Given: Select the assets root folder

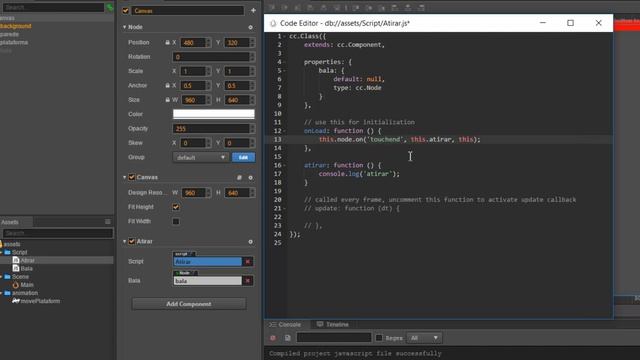Looking at the screenshot, I should tap(11, 244).
